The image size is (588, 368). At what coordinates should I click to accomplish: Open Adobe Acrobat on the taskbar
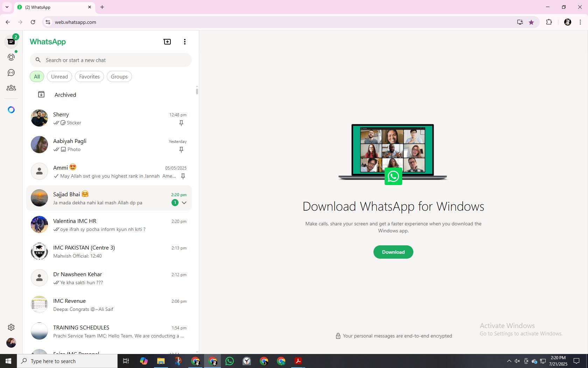pyautogui.click(x=298, y=361)
